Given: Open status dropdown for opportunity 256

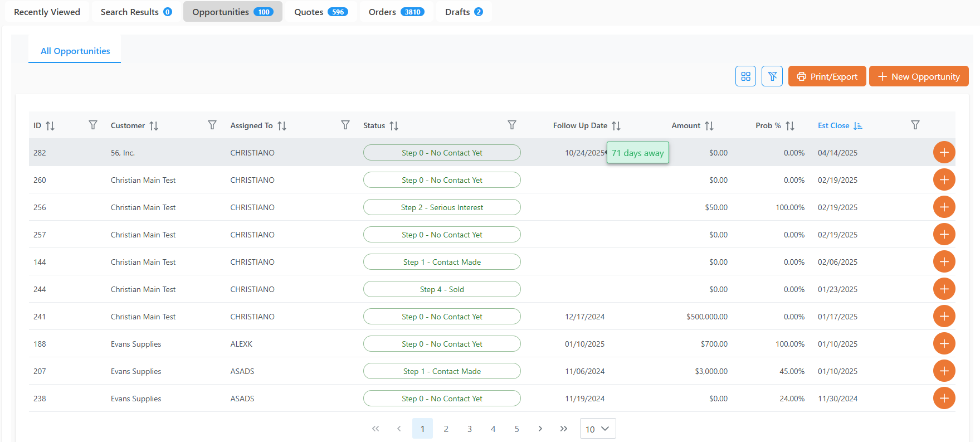Looking at the screenshot, I should coord(442,207).
